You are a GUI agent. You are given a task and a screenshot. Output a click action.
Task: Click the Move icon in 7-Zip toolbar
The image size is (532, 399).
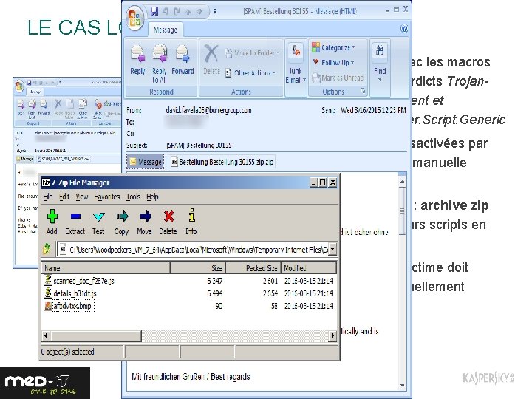coord(145,216)
